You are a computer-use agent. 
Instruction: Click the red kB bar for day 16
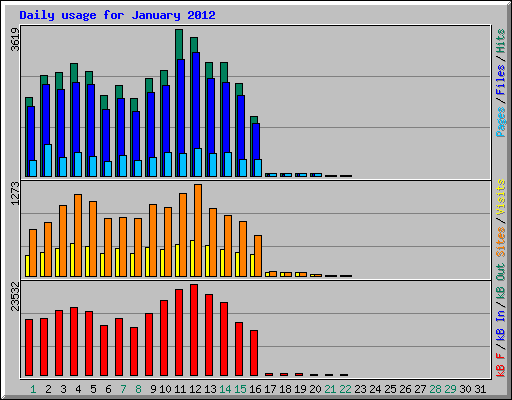[254, 353]
